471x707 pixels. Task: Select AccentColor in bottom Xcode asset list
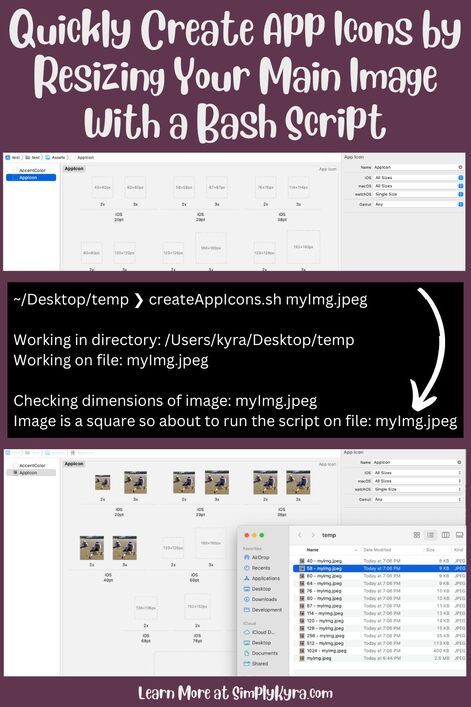pos(32,465)
